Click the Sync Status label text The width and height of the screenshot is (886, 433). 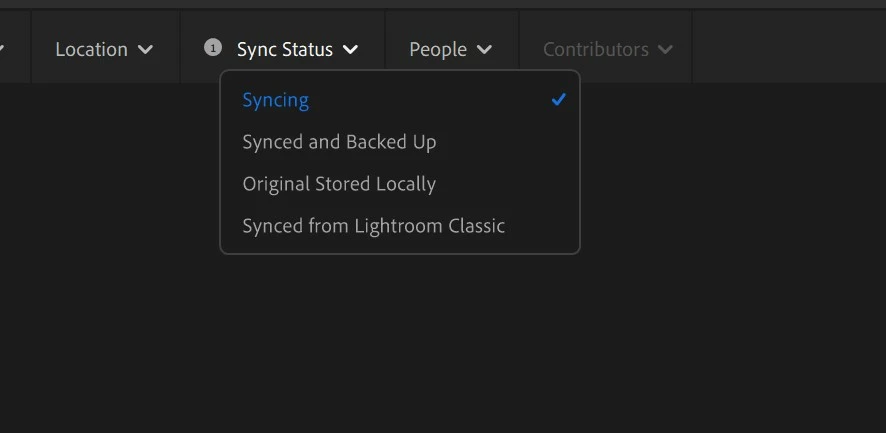(x=285, y=50)
